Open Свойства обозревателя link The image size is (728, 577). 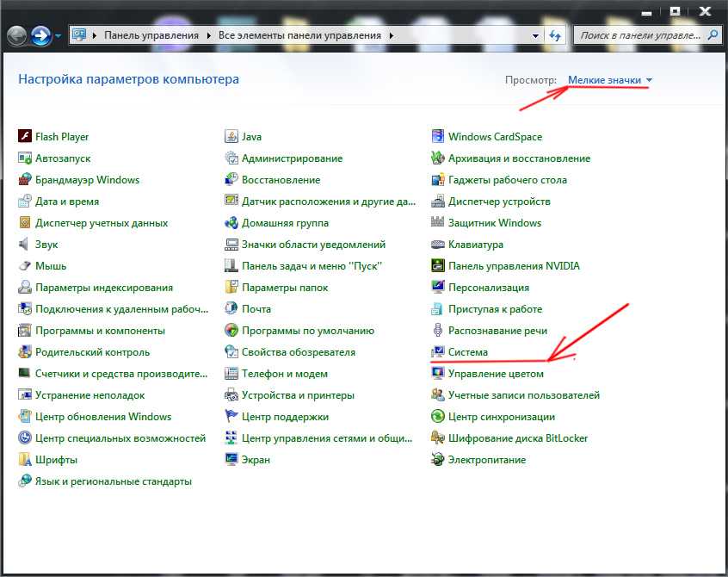(299, 351)
